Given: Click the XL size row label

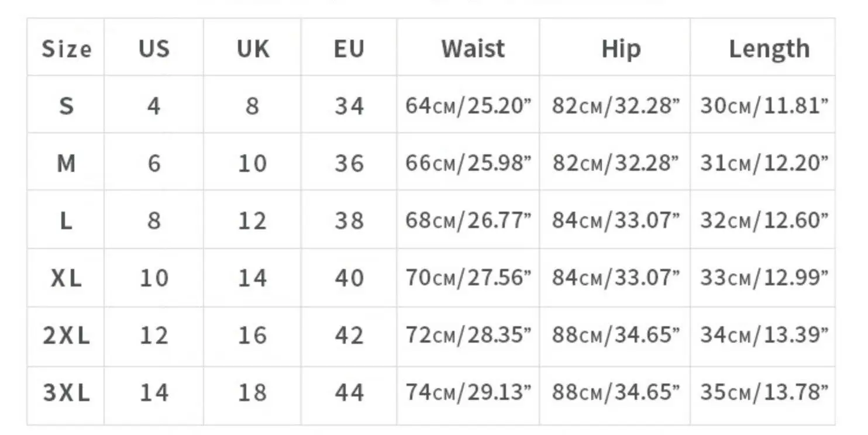Looking at the screenshot, I should (x=66, y=278).
